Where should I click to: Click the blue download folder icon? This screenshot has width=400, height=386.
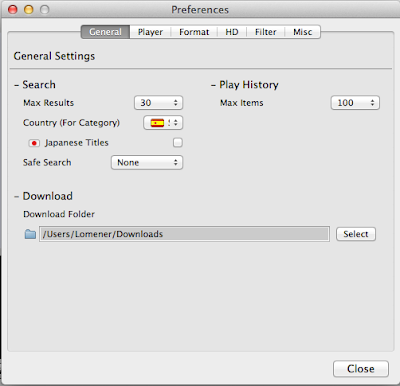30,234
